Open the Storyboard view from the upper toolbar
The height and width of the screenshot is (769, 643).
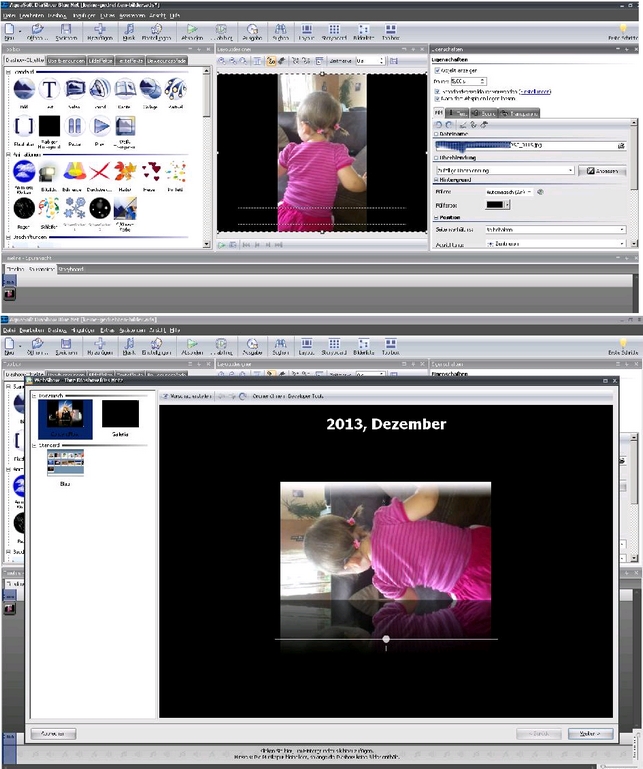coord(334,31)
